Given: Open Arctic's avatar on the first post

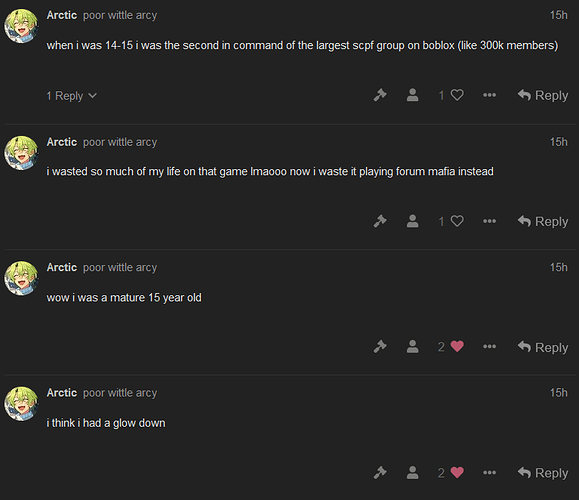Looking at the screenshot, I should [x=21, y=26].
